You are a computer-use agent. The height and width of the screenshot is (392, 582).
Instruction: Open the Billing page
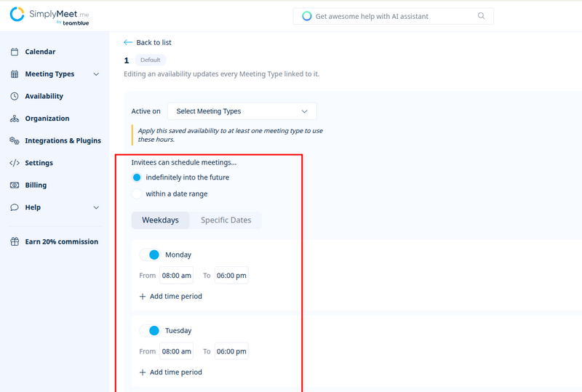pos(36,185)
